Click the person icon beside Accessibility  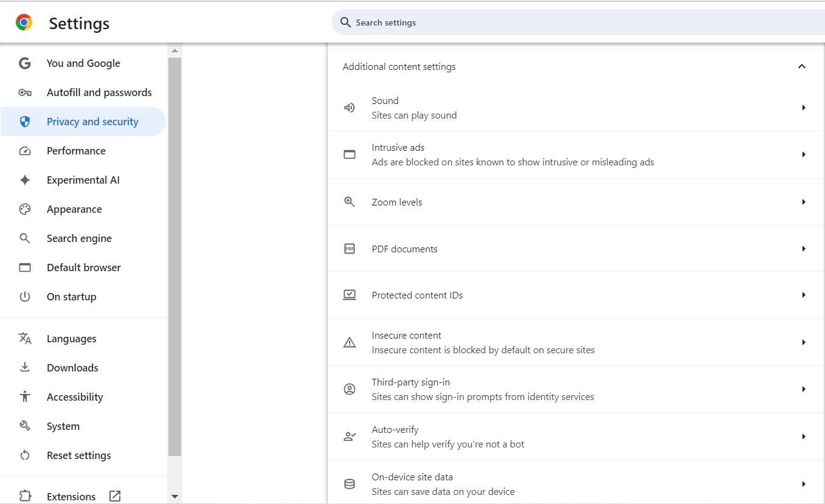coord(25,397)
